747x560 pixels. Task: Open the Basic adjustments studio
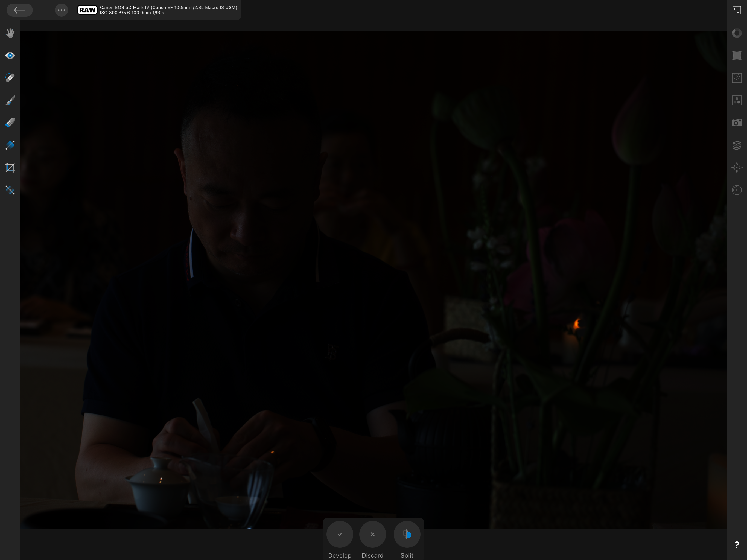pyautogui.click(x=737, y=33)
